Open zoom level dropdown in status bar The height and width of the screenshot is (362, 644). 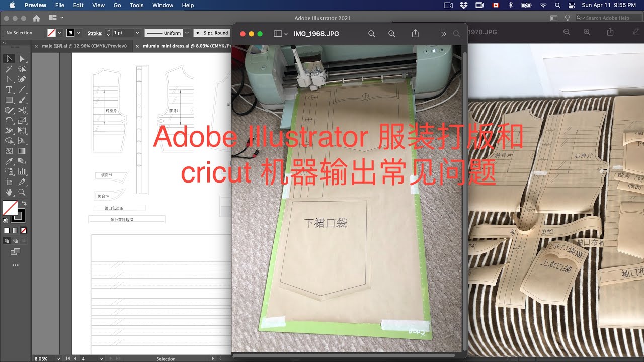point(59,359)
